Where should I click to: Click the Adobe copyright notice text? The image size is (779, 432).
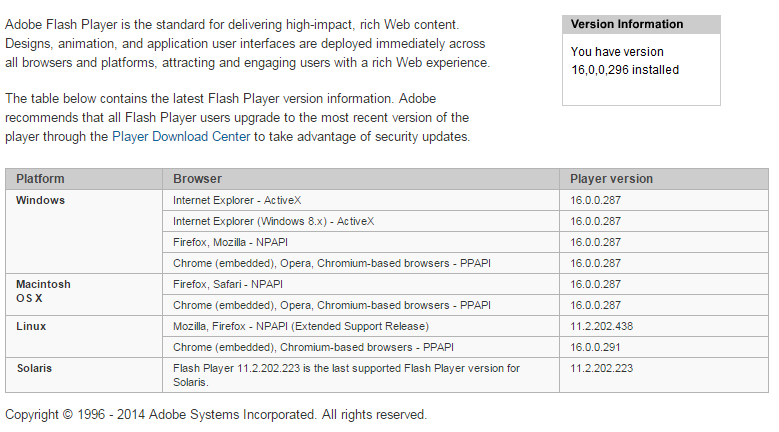(x=216, y=415)
